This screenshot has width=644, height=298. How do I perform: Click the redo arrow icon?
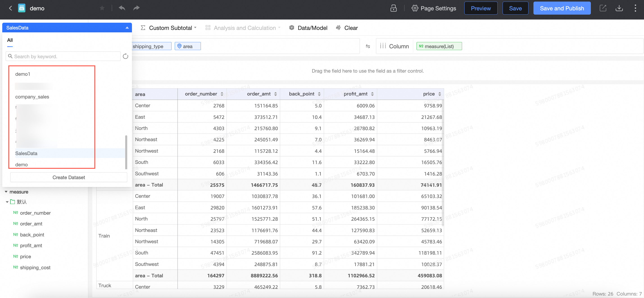coord(136,8)
